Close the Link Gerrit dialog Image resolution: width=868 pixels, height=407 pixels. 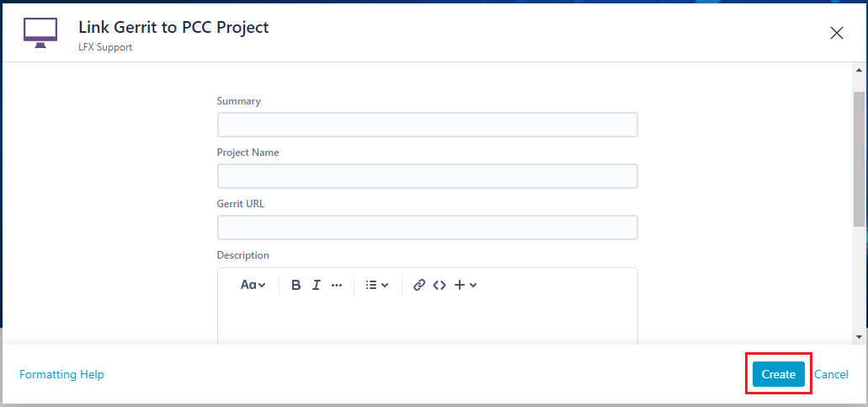click(x=836, y=33)
